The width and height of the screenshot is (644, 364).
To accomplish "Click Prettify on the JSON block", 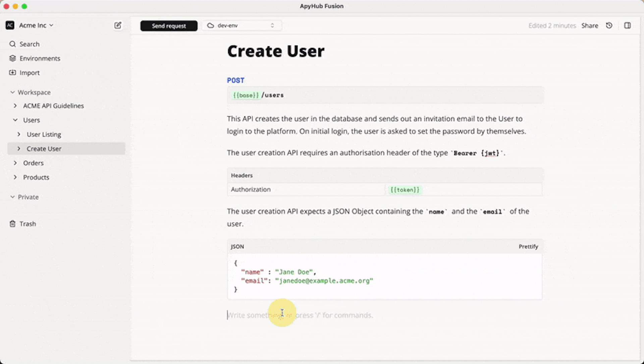I will click(x=528, y=246).
